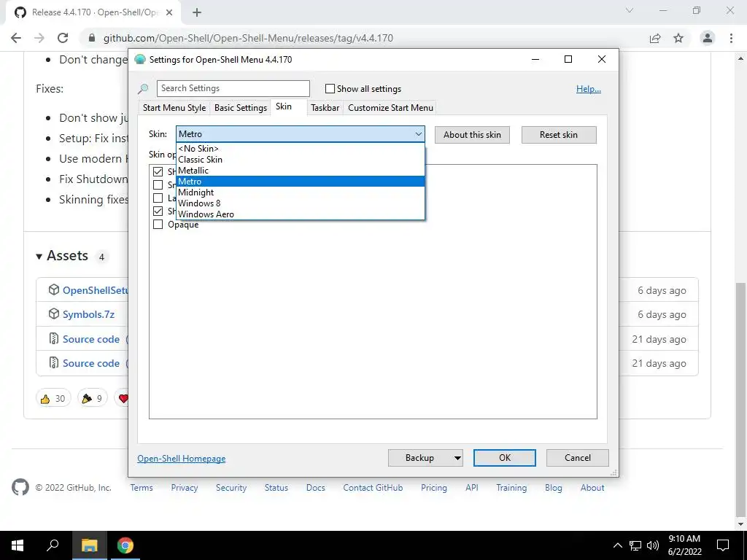747x560 pixels.
Task: Select Metallic from skin list
Action: click(300, 171)
